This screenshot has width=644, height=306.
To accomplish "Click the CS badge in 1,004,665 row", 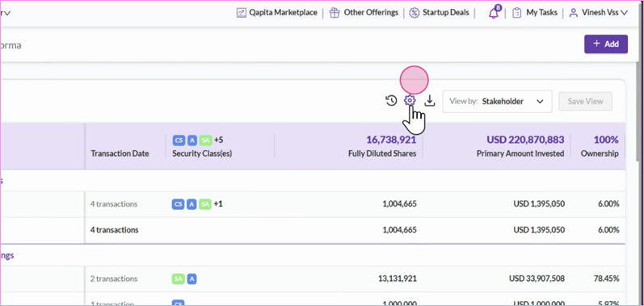I will click(x=178, y=203).
